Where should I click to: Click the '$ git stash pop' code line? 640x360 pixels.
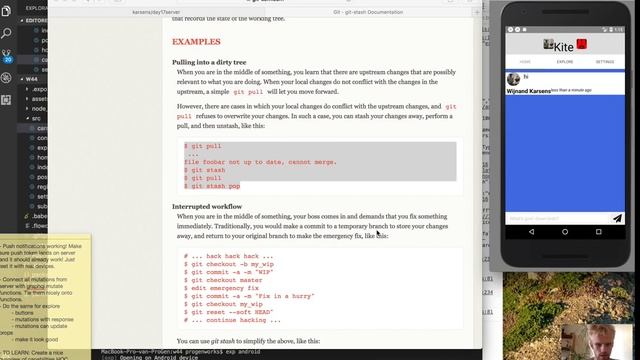tap(212, 186)
